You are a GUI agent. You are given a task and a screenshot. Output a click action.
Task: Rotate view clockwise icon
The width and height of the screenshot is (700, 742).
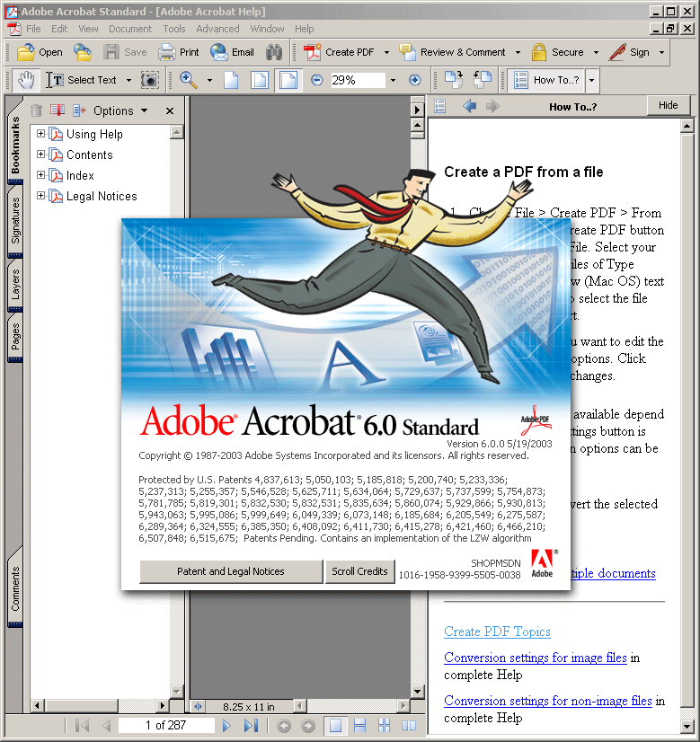454,79
